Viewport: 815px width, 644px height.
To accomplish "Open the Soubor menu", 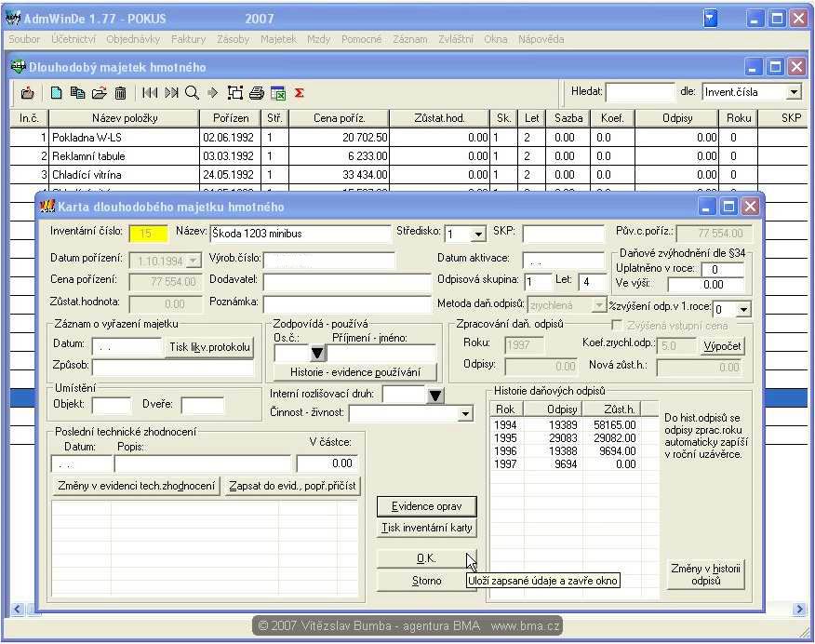I will coord(24,39).
